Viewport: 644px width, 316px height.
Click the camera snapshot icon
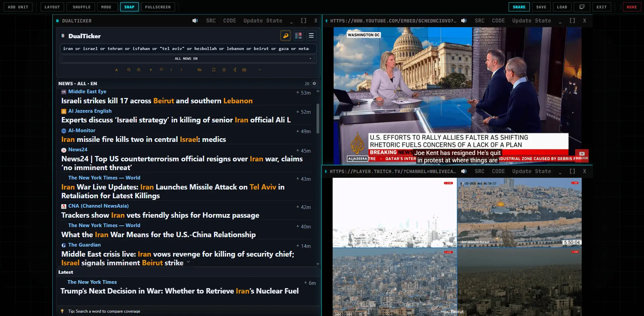pos(244,70)
